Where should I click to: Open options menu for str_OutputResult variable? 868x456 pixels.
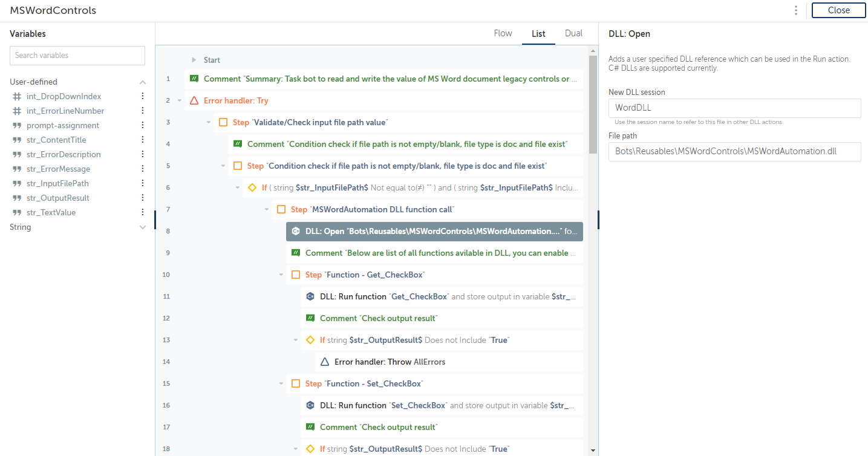pos(143,198)
